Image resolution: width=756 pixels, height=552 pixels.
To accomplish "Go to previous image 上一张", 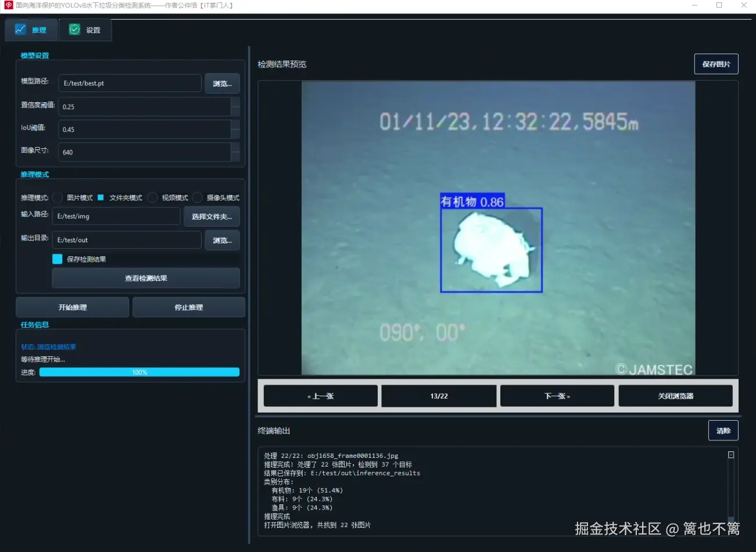I will [x=321, y=396].
